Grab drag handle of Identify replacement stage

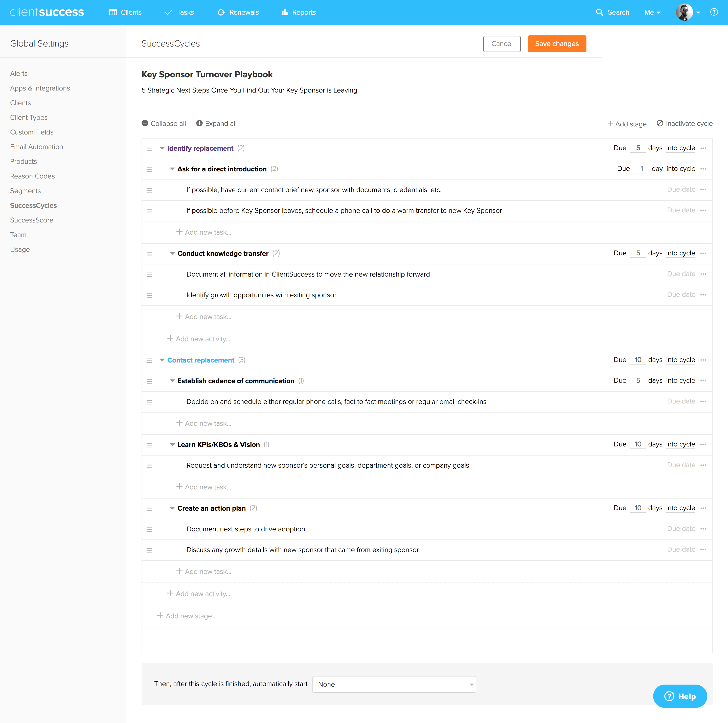click(150, 148)
